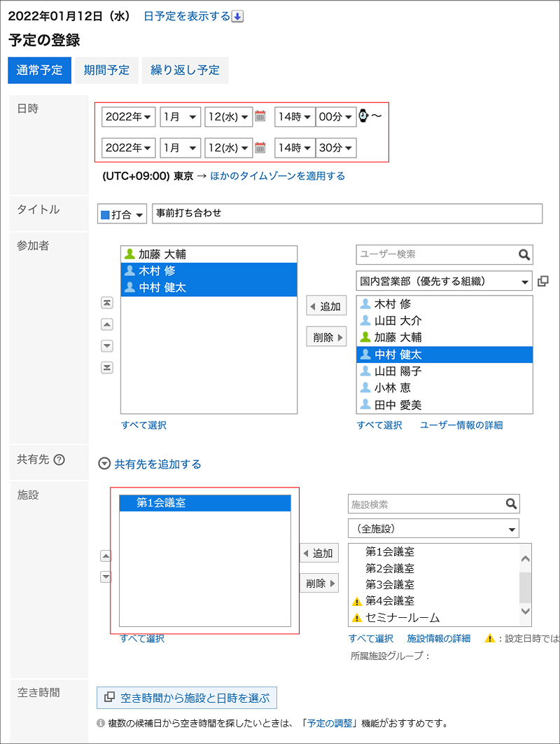
Task: Move selected participants to bottom of list
Action: coord(107,368)
